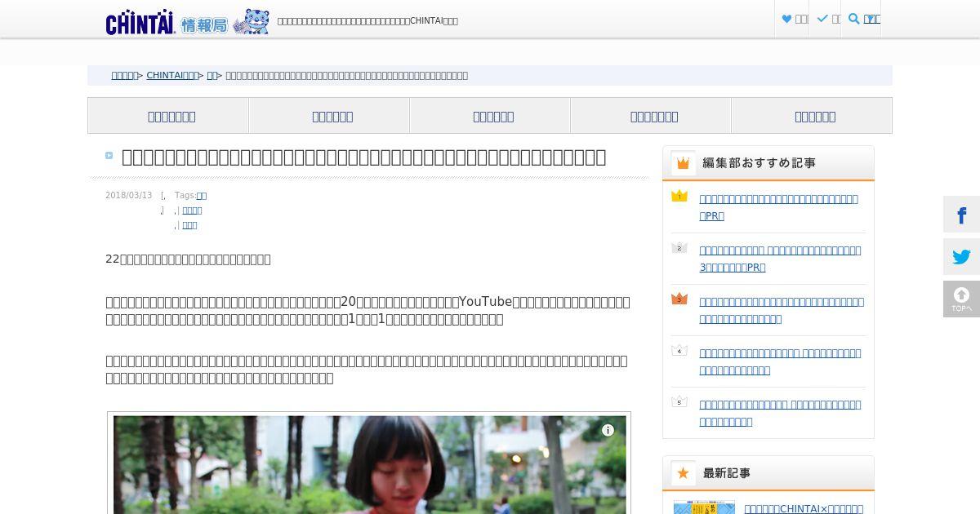Open search via magnifier icon
980x514 pixels.
click(x=853, y=19)
